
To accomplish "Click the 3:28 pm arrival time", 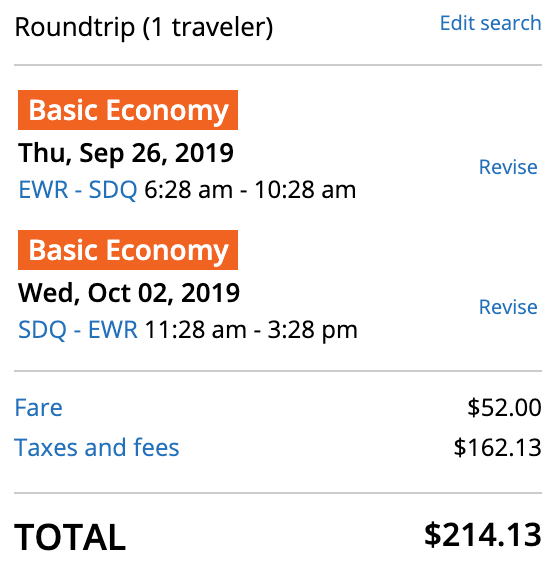I will 313,330.
